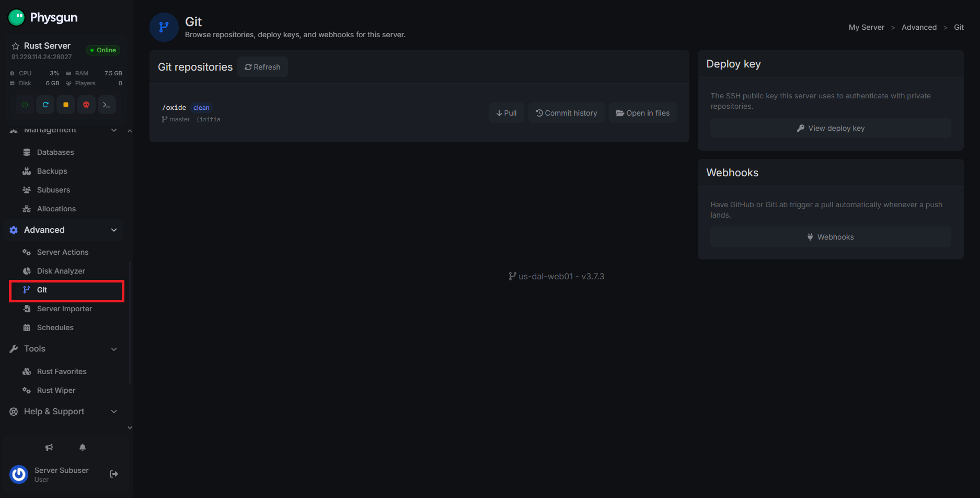Screen dimensions: 980x498
Task: Click the Server Subuser avatar
Action: click(19, 474)
